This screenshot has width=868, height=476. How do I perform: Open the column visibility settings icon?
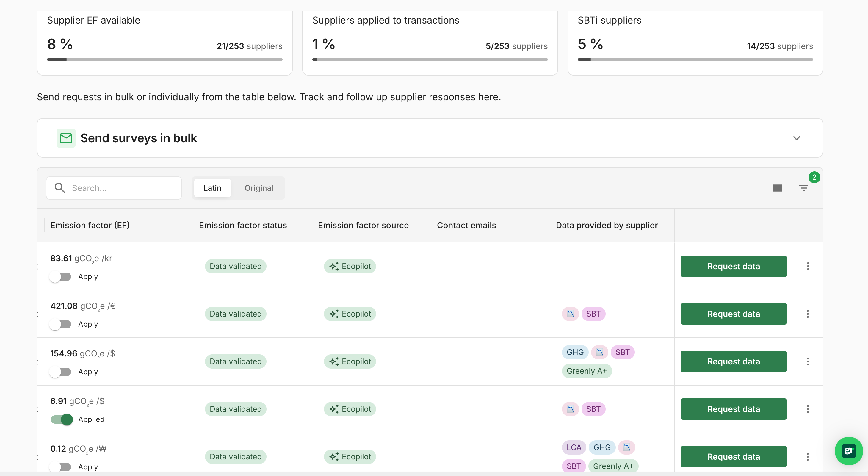pyautogui.click(x=777, y=188)
